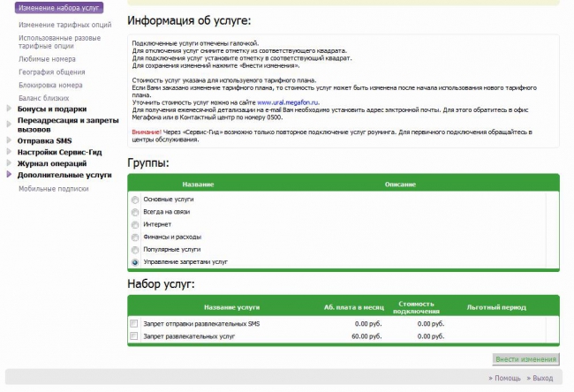The image size is (574, 392).
Task: Open the "Любимые номера" section
Action: pyautogui.click(x=47, y=59)
